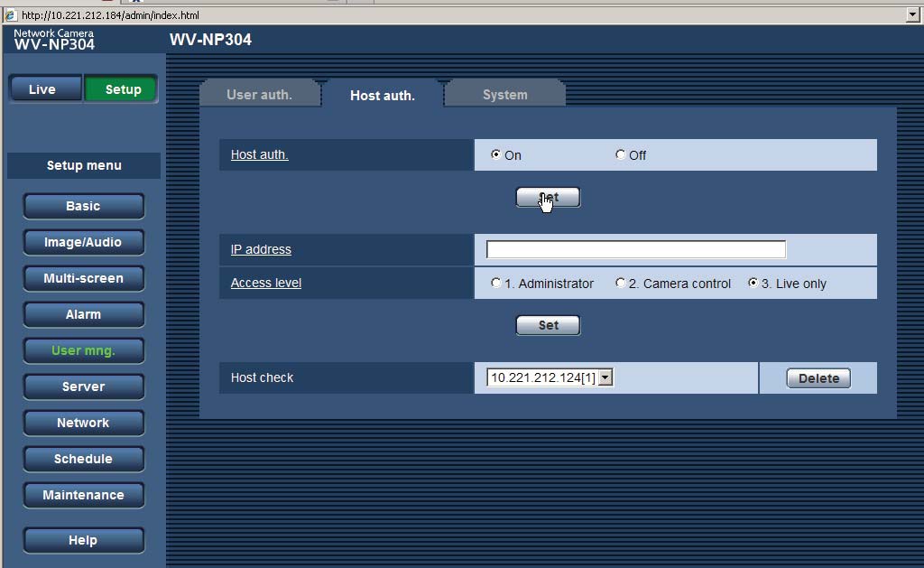Viewport: 924px width, 568px height.
Task: Choose Live only access level
Action: [x=753, y=283]
